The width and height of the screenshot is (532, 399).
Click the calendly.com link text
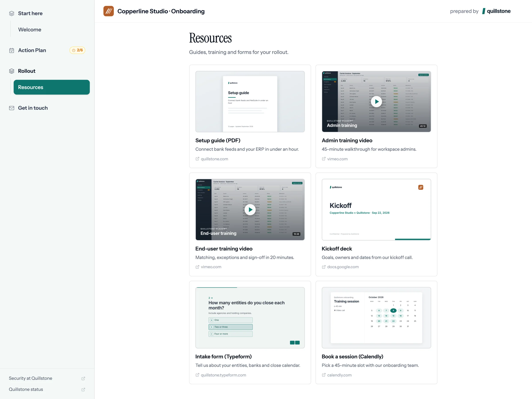coord(339,375)
